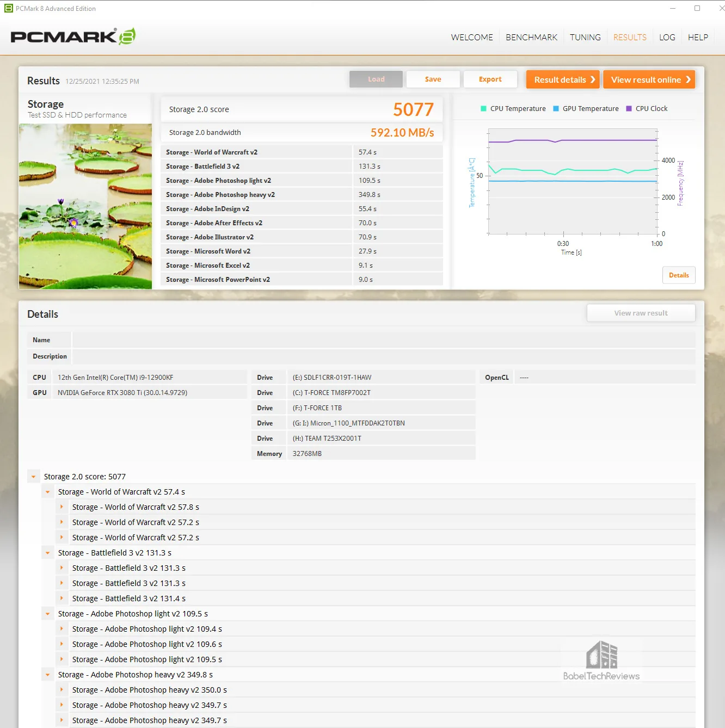Click the Export button
The height and width of the screenshot is (728, 725).
pos(490,79)
